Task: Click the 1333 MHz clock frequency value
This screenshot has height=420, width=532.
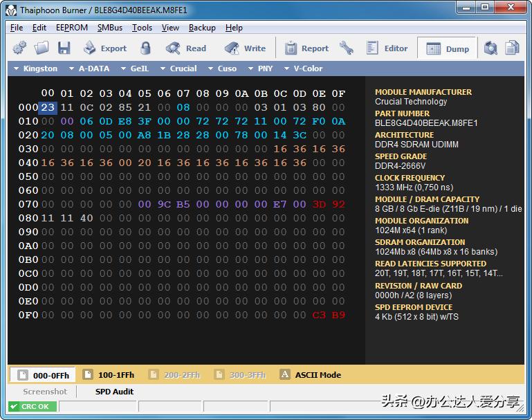Action: tap(414, 188)
